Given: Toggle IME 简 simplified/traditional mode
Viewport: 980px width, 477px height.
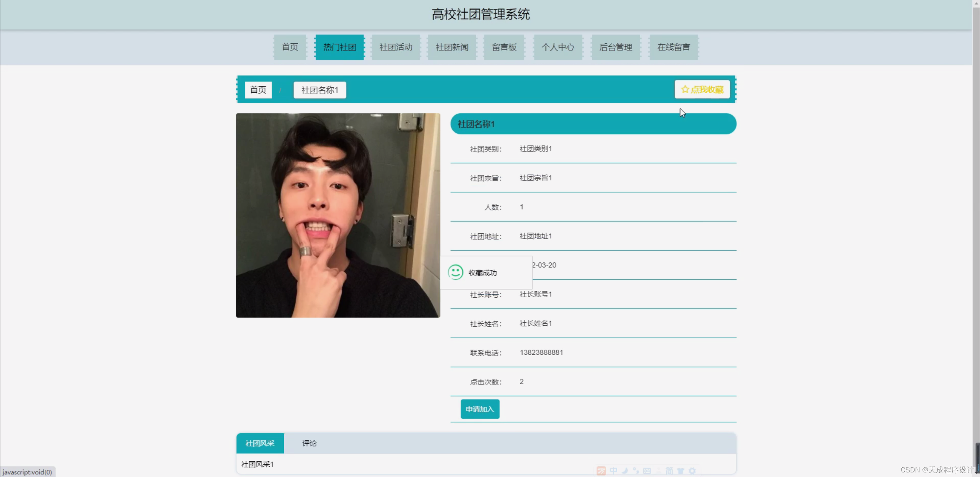Looking at the screenshot, I should point(669,470).
